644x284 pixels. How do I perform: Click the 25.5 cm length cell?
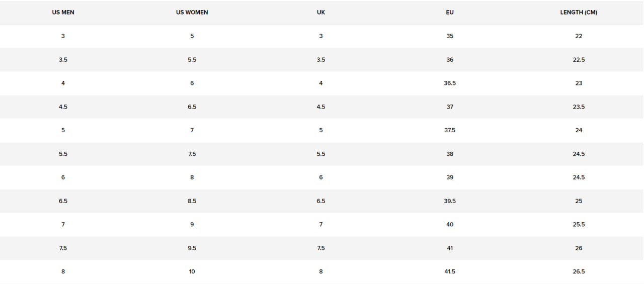point(579,224)
